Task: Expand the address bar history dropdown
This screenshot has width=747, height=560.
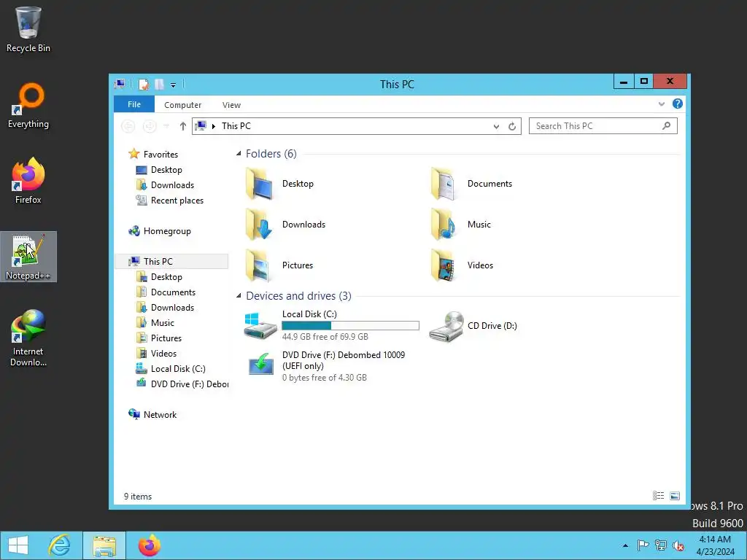Action: click(x=496, y=126)
